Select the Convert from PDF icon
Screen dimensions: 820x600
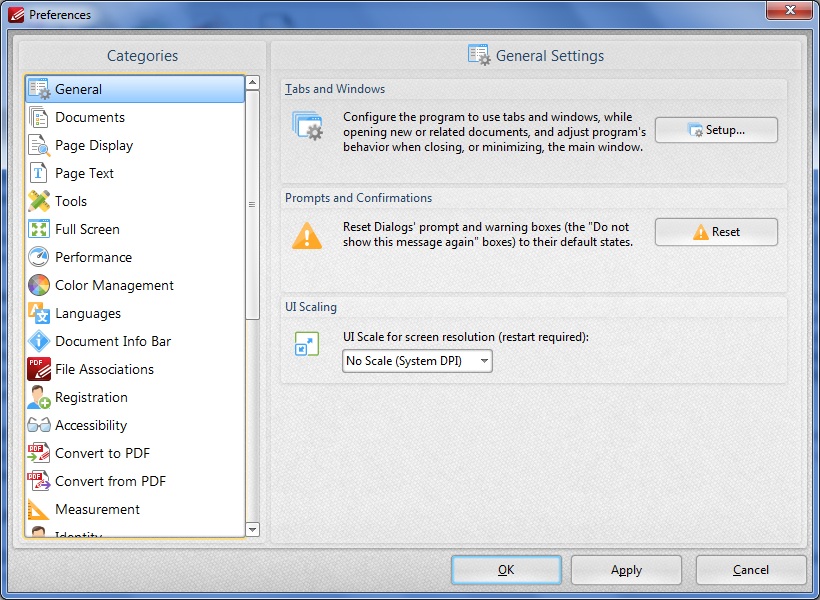(37, 481)
